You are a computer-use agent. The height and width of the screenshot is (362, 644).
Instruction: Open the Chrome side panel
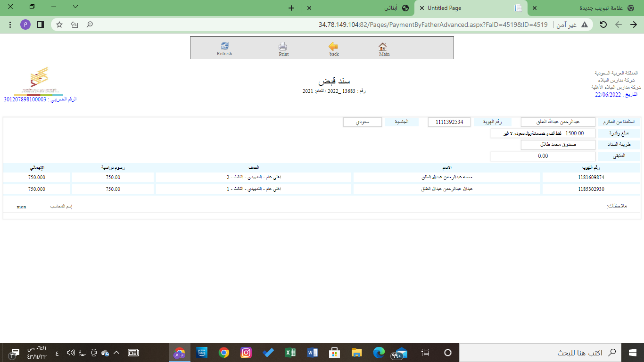[x=41, y=25]
